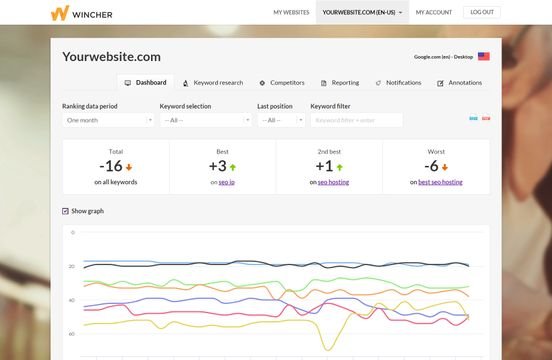Click the -6 worst value
Screen dimensions: 552x360
click(431, 166)
